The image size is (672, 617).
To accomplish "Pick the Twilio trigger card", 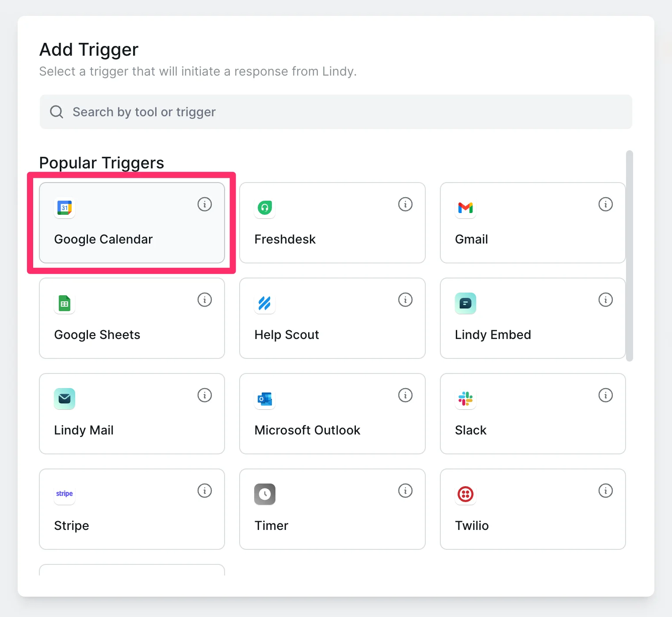I will click(x=533, y=509).
